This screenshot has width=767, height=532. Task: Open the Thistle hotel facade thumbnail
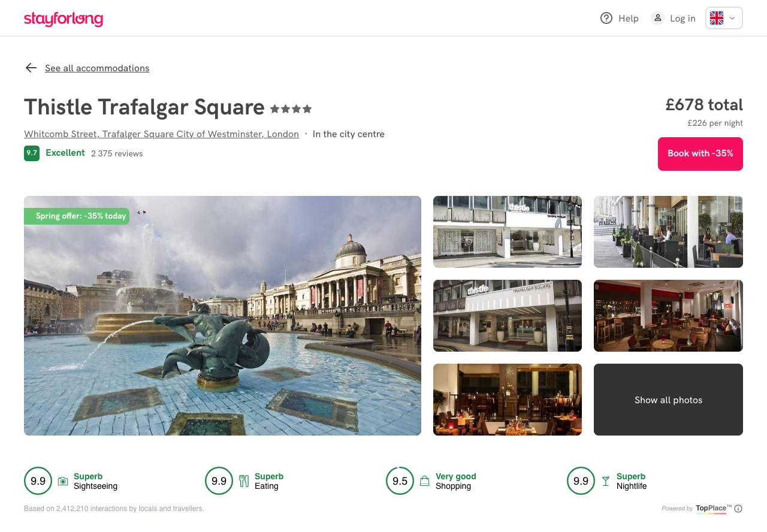coord(508,232)
